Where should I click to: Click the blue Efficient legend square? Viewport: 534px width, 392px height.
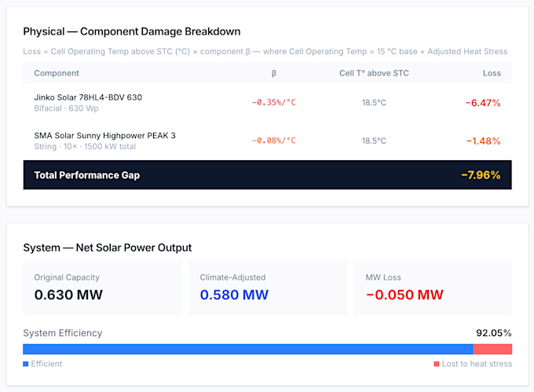(26, 364)
